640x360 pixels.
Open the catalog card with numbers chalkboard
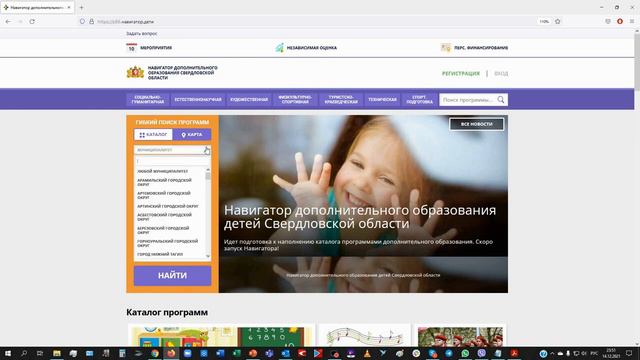221,336
